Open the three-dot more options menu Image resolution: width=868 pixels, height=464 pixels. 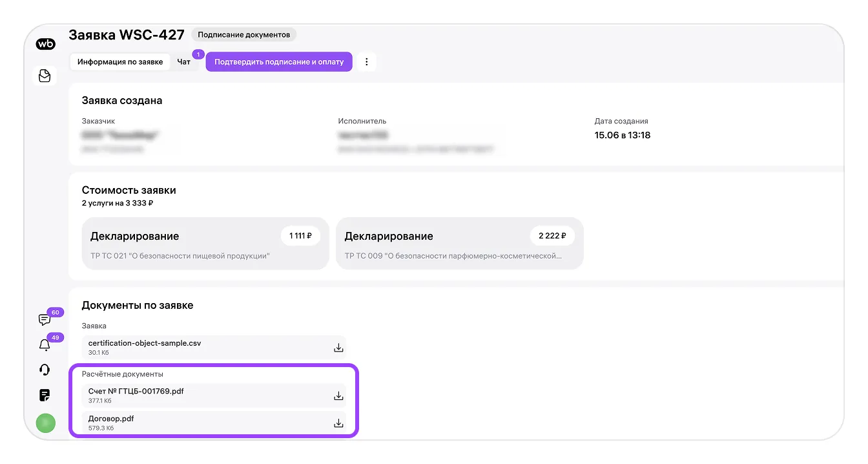click(x=367, y=62)
